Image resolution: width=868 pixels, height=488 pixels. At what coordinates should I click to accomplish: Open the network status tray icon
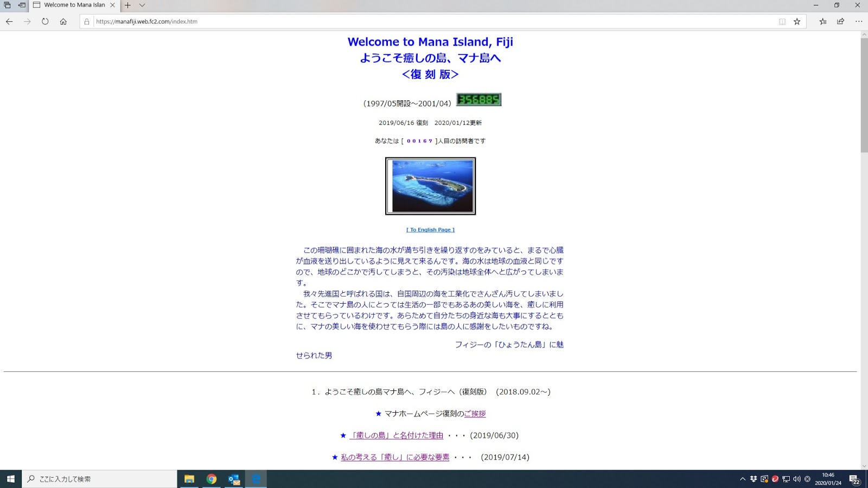coord(786,479)
